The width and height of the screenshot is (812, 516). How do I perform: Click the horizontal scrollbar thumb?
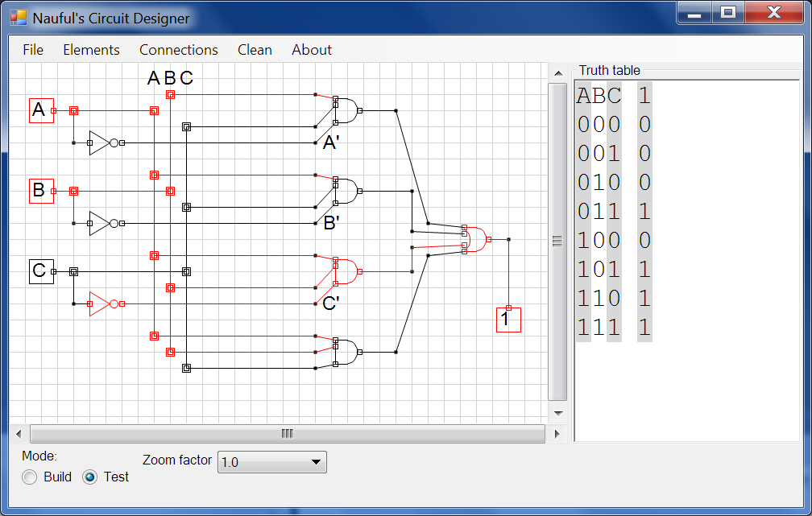(x=288, y=434)
